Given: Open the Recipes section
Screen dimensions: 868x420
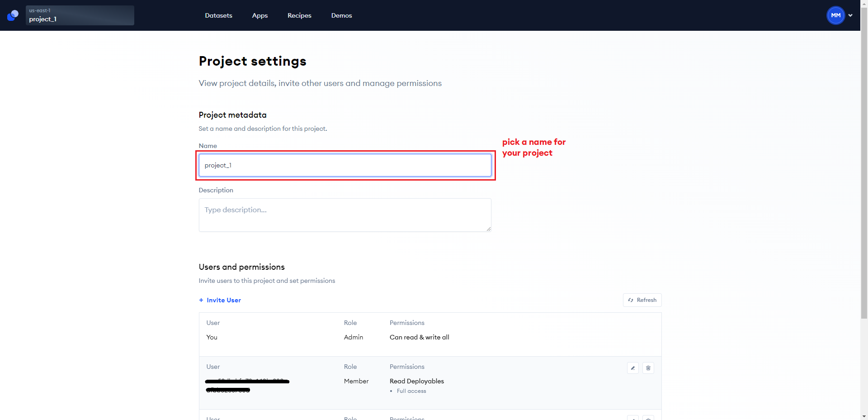Looking at the screenshot, I should 299,15.
